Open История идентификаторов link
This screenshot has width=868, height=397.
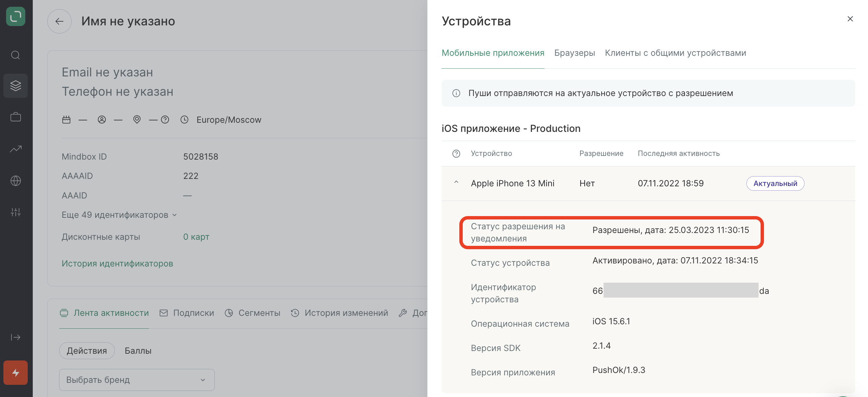[118, 264]
